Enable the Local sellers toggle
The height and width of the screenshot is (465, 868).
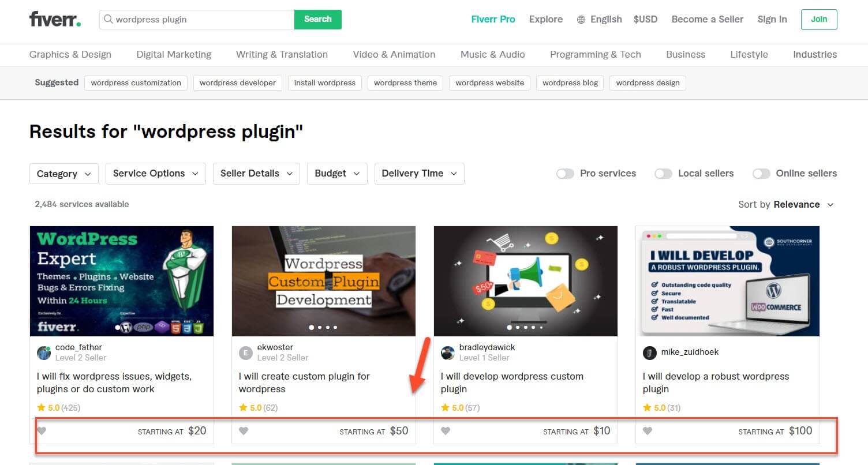(663, 174)
